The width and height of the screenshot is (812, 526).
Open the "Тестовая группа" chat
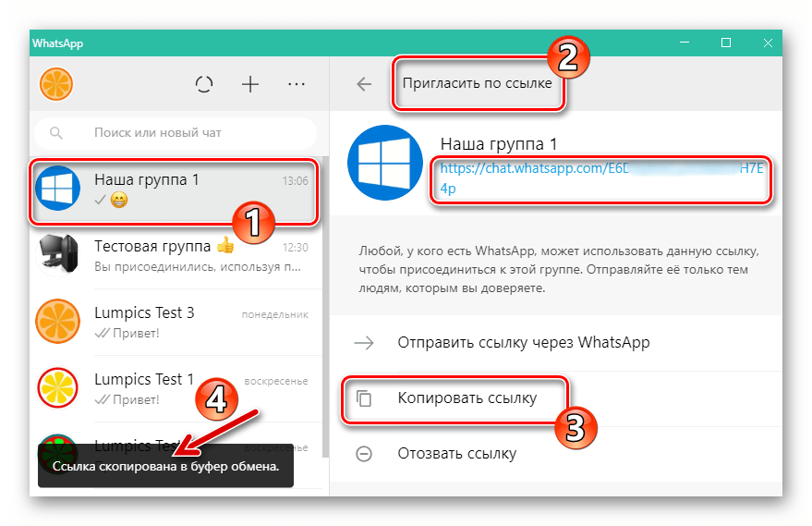click(176, 256)
